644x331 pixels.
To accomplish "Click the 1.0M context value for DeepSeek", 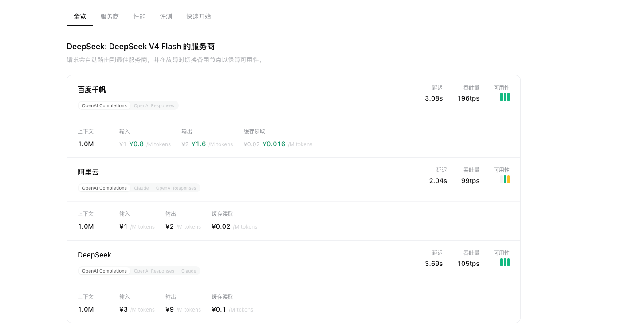I will click(86, 309).
